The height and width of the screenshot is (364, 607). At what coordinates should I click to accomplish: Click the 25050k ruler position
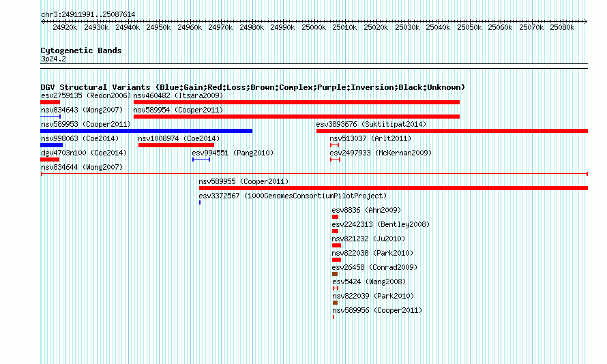point(469,27)
